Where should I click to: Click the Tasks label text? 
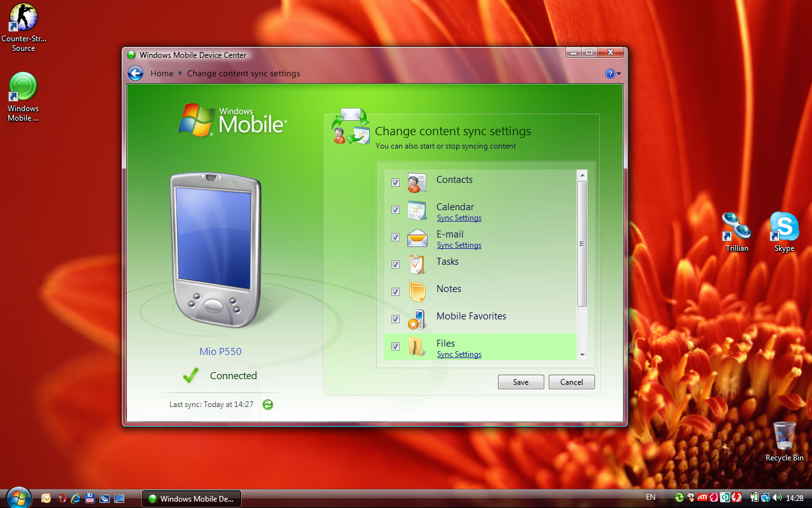coord(447,262)
